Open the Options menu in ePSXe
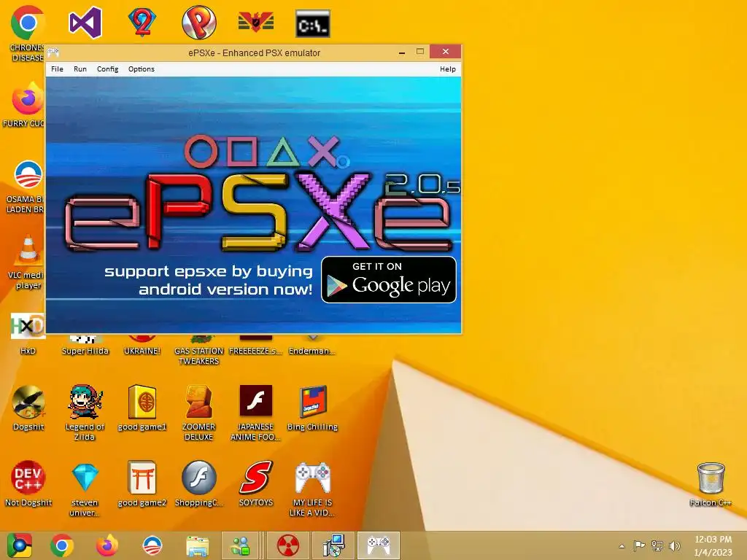This screenshot has width=747, height=560. click(142, 69)
